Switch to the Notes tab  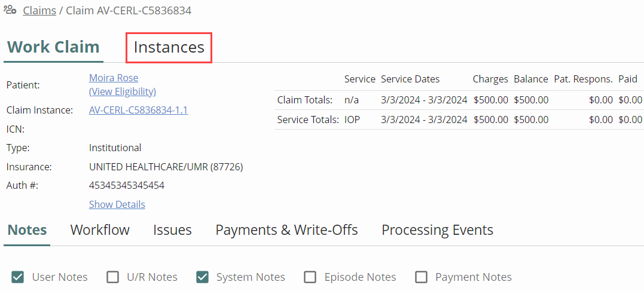(x=27, y=230)
